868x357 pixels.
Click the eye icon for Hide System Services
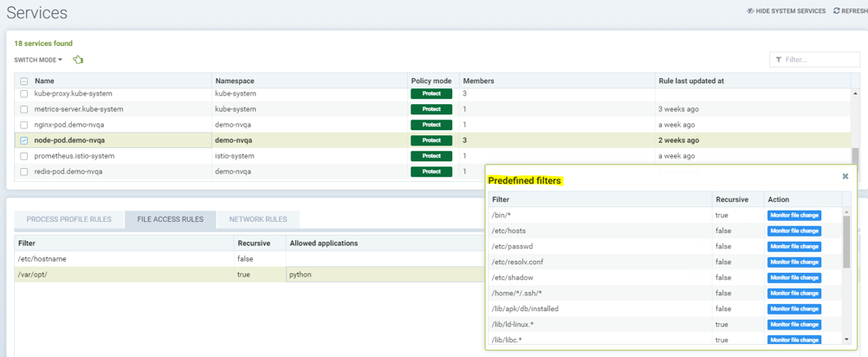[750, 11]
